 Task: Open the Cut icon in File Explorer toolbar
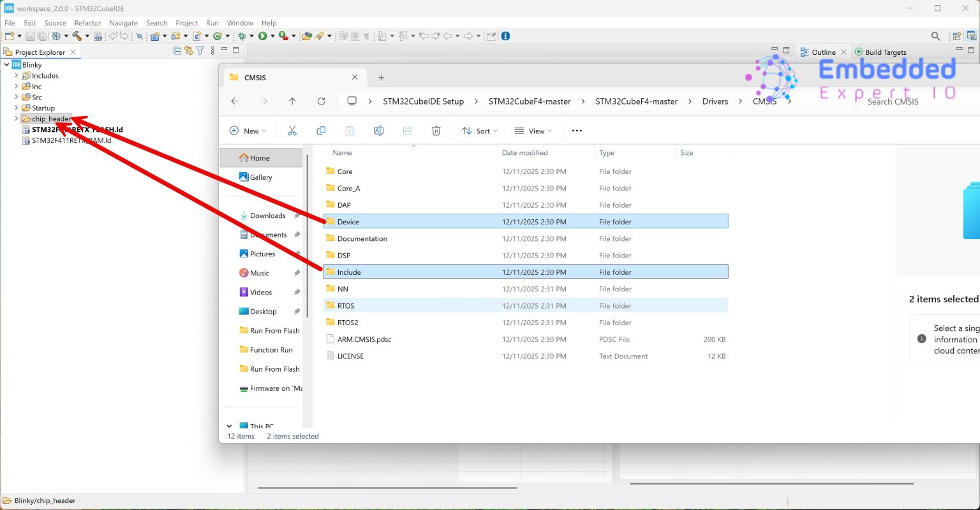click(292, 131)
